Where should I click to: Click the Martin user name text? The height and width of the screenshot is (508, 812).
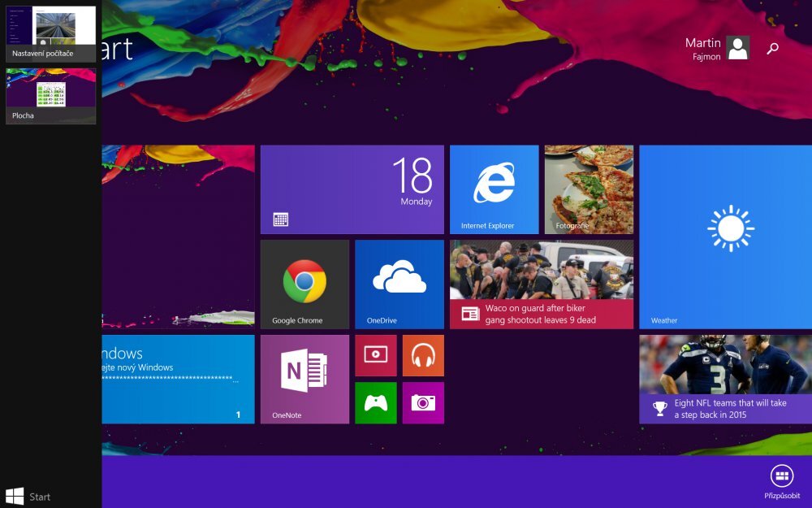(x=702, y=42)
